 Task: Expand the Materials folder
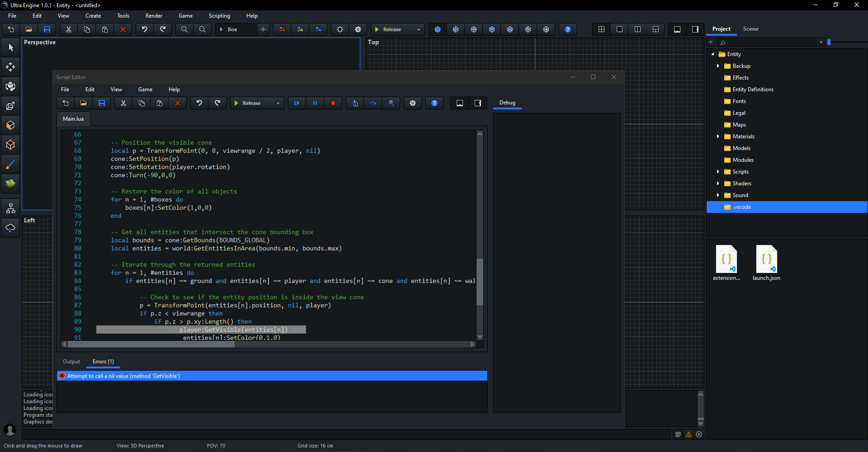[x=718, y=137]
